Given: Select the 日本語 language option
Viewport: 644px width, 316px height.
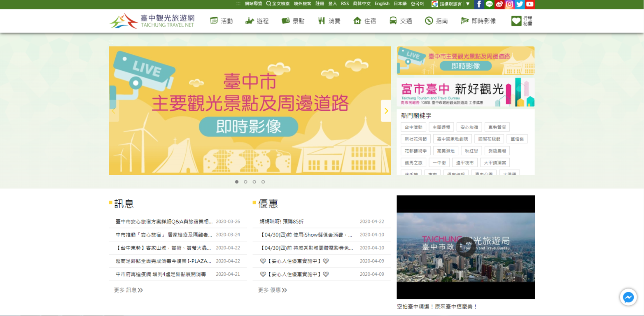Looking at the screenshot, I should (400, 4).
